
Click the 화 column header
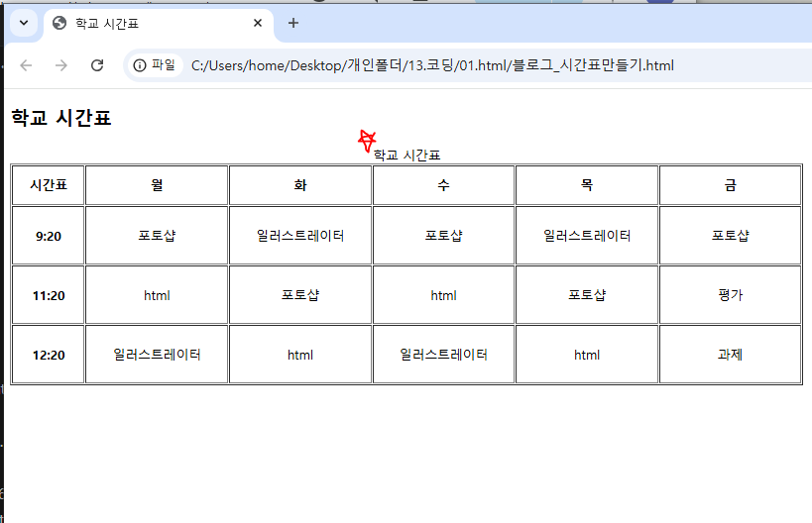(300, 185)
